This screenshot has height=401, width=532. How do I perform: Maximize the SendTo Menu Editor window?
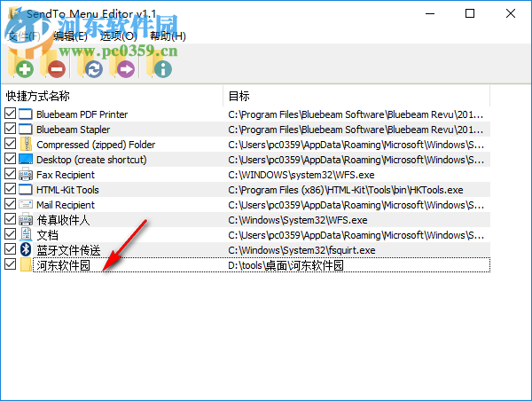[470, 13]
